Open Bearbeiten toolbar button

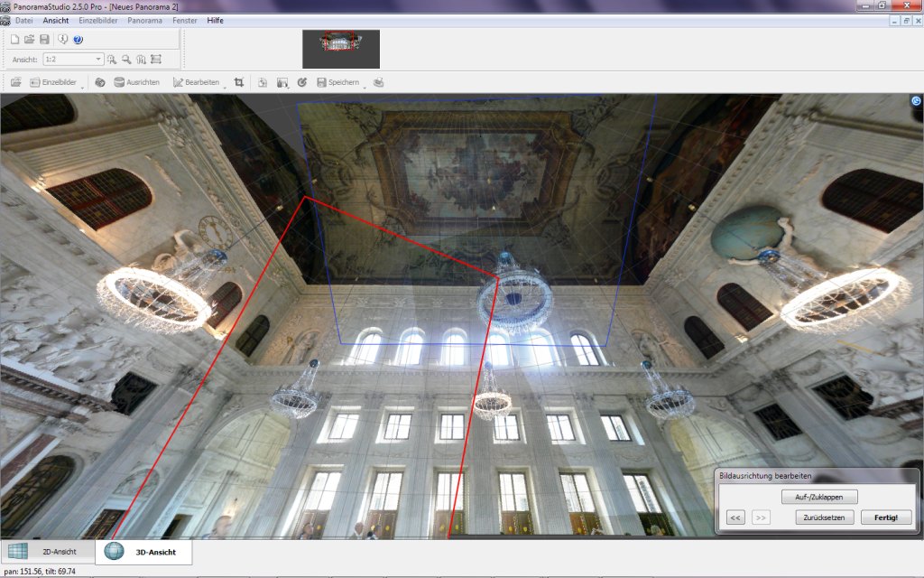pyautogui.click(x=196, y=82)
